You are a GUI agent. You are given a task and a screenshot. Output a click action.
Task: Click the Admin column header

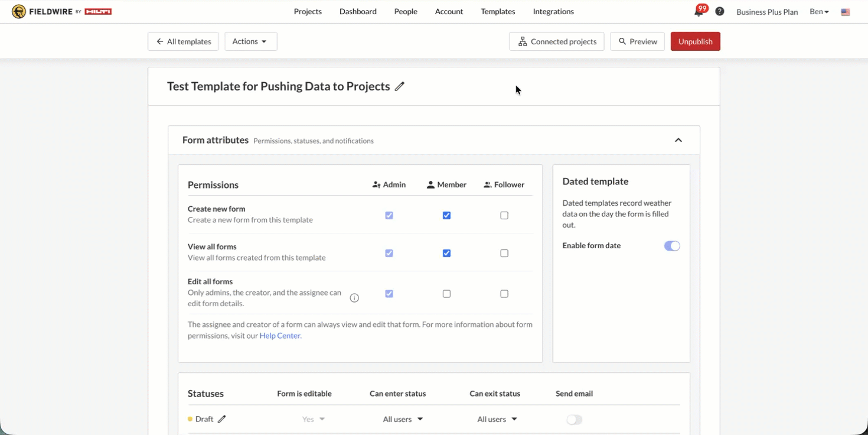tap(389, 185)
